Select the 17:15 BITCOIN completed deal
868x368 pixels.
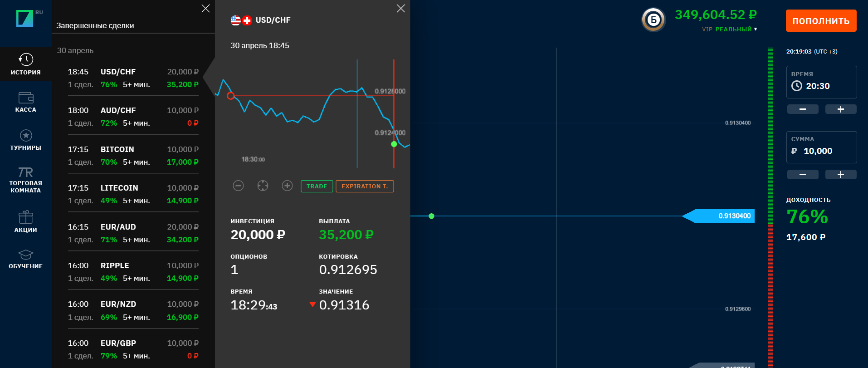(x=133, y=156)
